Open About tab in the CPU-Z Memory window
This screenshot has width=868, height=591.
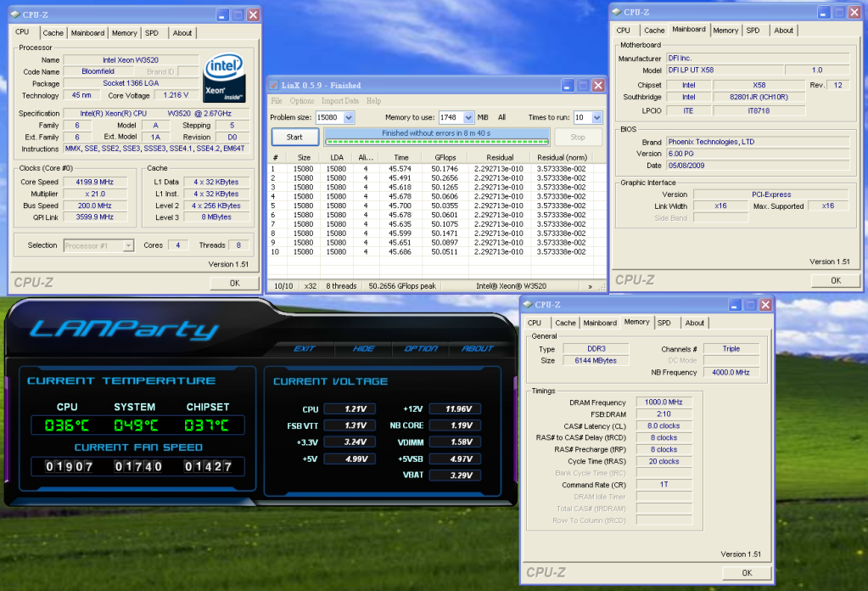(695, 323)
